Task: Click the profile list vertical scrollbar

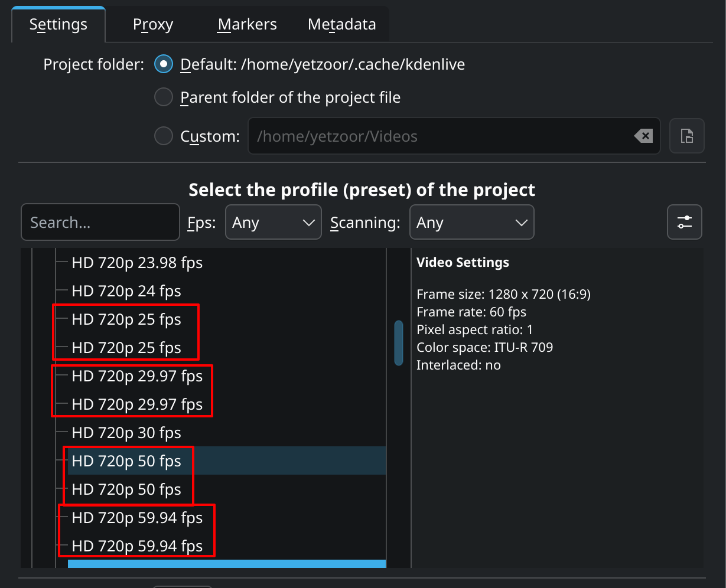Action: [399, 342]
